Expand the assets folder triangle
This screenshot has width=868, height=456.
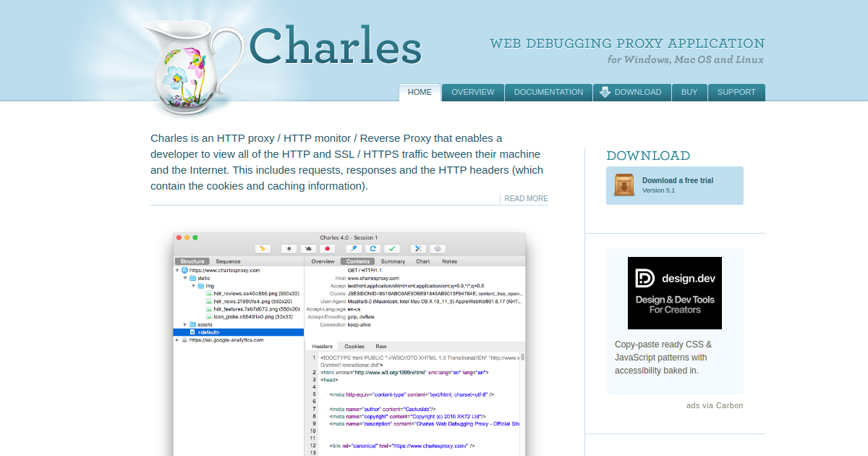[x=185, y=324]
